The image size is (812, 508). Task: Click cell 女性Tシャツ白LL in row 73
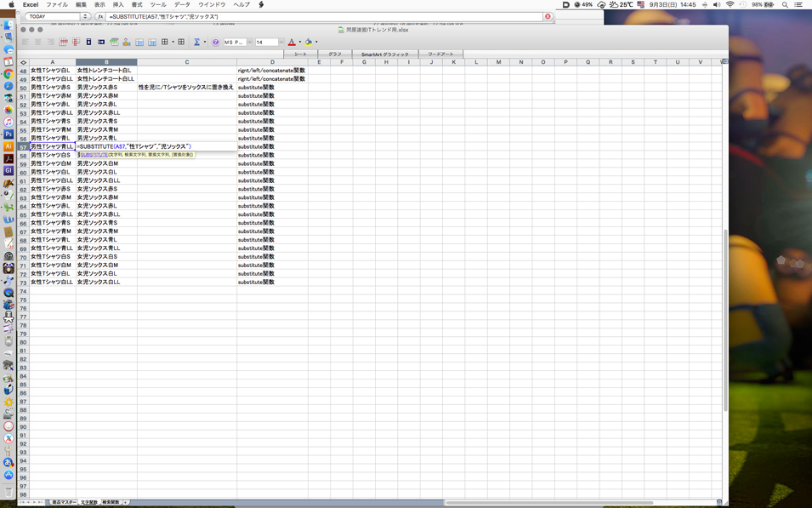pyautogui.click(x=53, y=282)
